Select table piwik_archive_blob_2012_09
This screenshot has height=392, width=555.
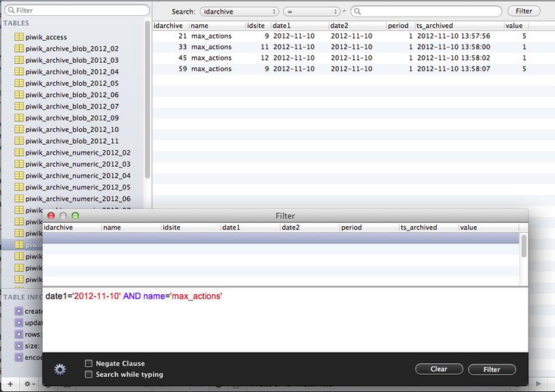click(x=72, y=118)
